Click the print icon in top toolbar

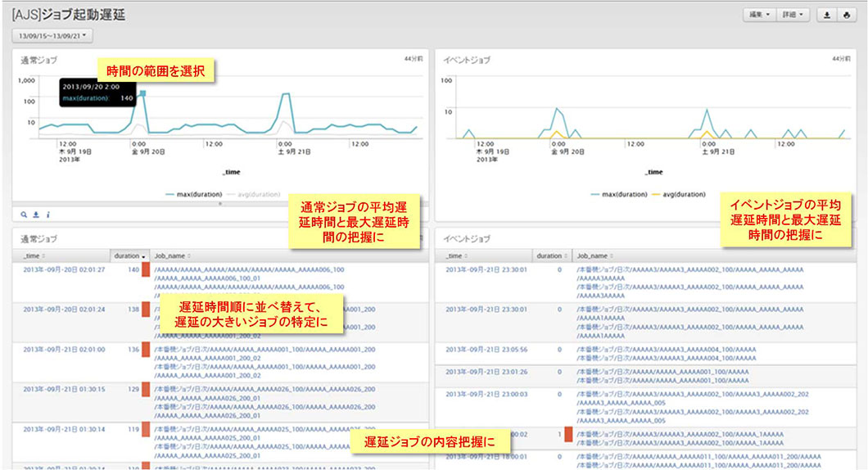(848, 16)
